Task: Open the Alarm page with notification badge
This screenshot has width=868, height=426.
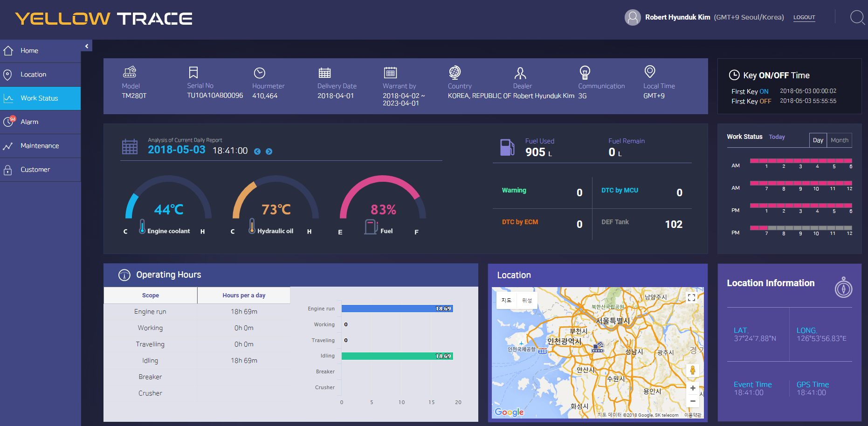Action: point(29,122)
